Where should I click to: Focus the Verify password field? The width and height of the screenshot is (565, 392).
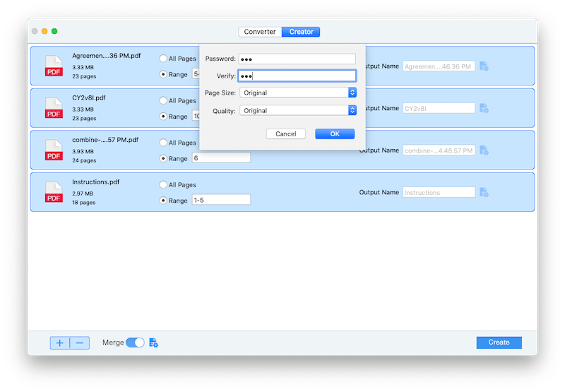tap(297, 76)
